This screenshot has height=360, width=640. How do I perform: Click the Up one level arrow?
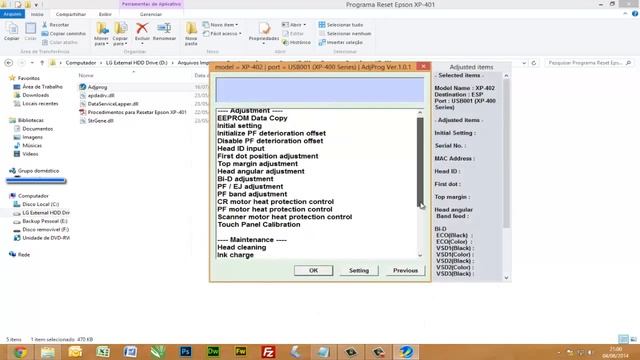click(x=42, y=63)
